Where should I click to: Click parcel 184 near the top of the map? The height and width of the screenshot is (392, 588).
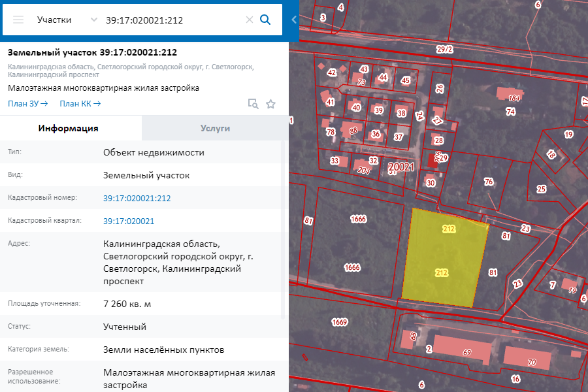point(514,96)
